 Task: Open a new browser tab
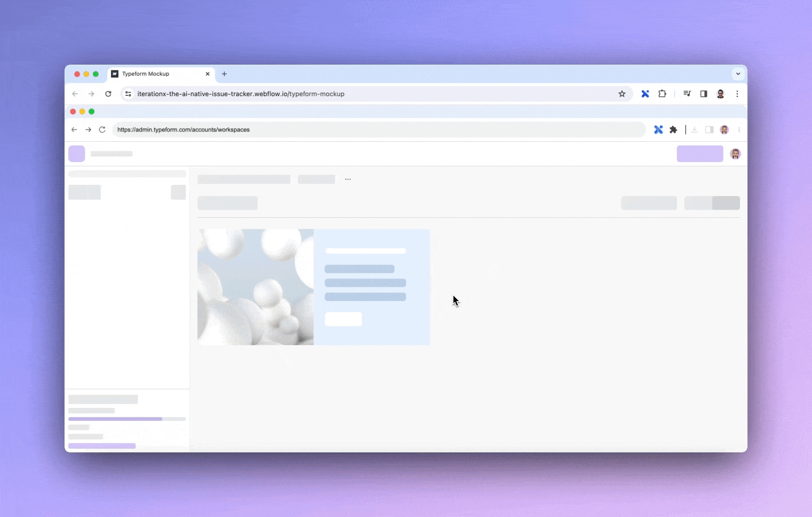click(x=224, y=74)
